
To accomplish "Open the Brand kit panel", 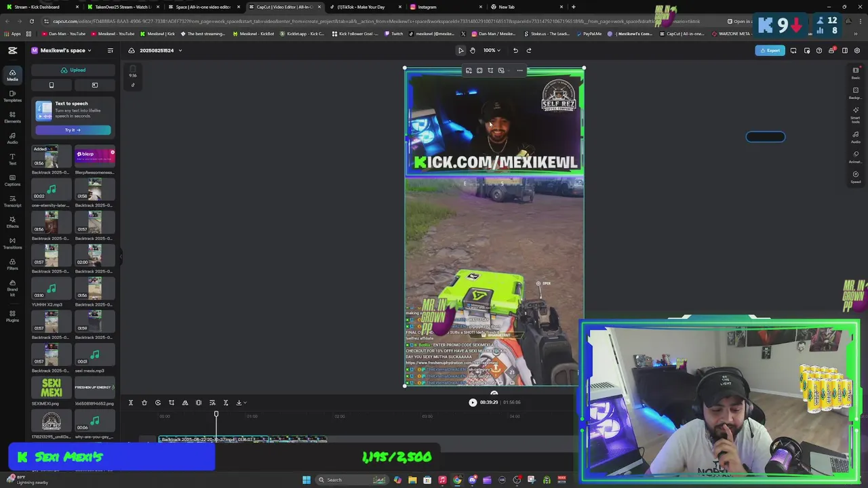I will point(12,287).
